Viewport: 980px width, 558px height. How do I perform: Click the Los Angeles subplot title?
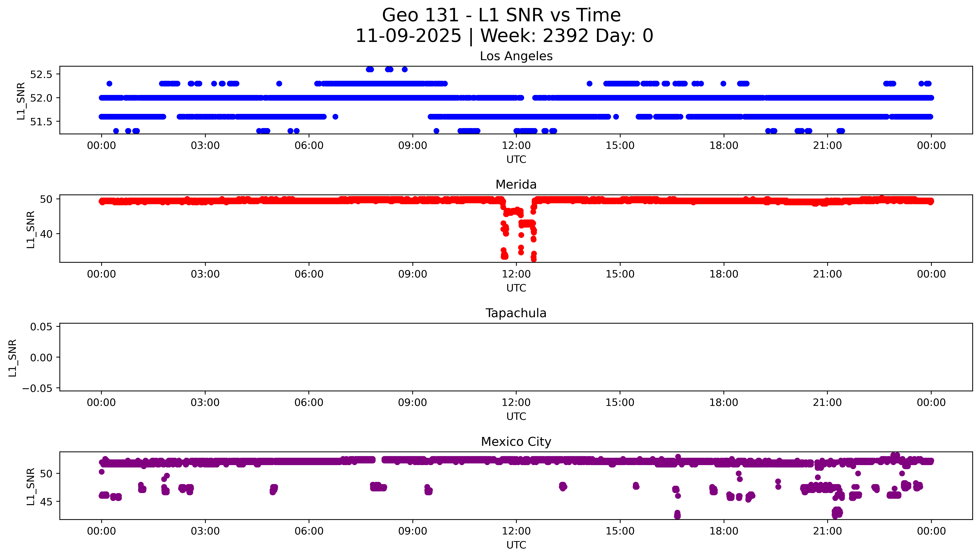tap(516, 56)
